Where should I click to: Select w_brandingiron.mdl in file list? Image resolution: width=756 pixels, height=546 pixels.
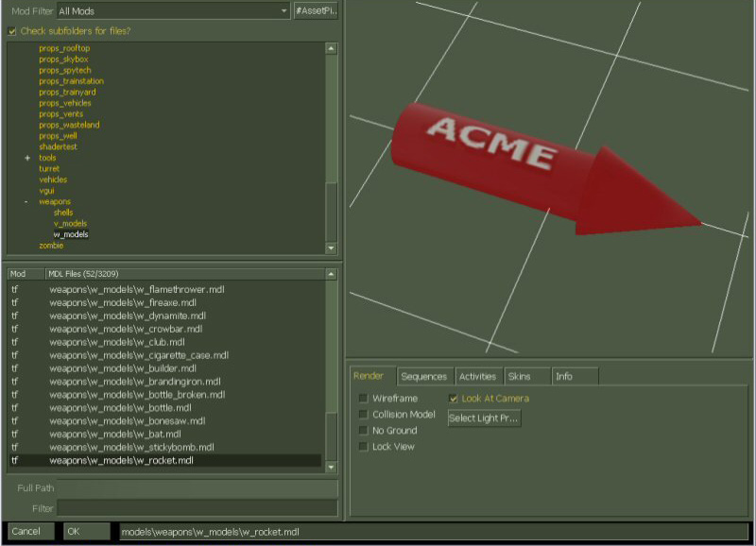[165, 382]
